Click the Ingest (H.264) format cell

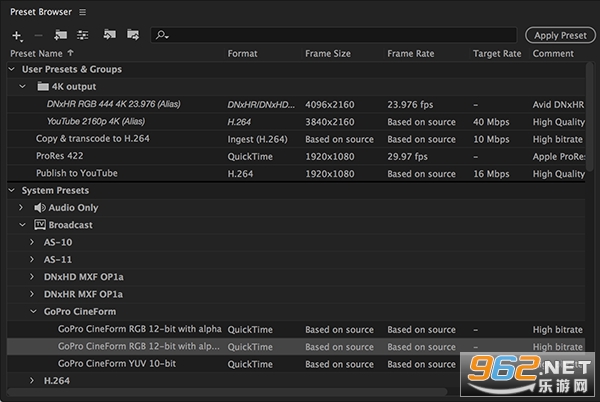pos(258,139)
